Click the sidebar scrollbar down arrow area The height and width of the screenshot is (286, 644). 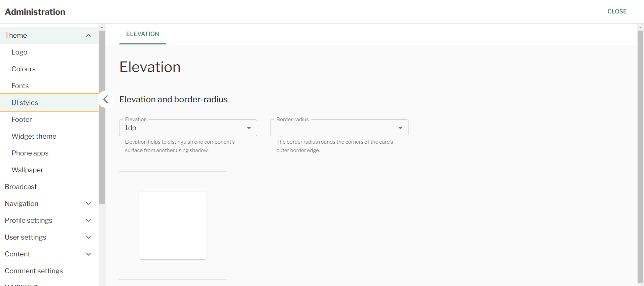click(102, 283)
